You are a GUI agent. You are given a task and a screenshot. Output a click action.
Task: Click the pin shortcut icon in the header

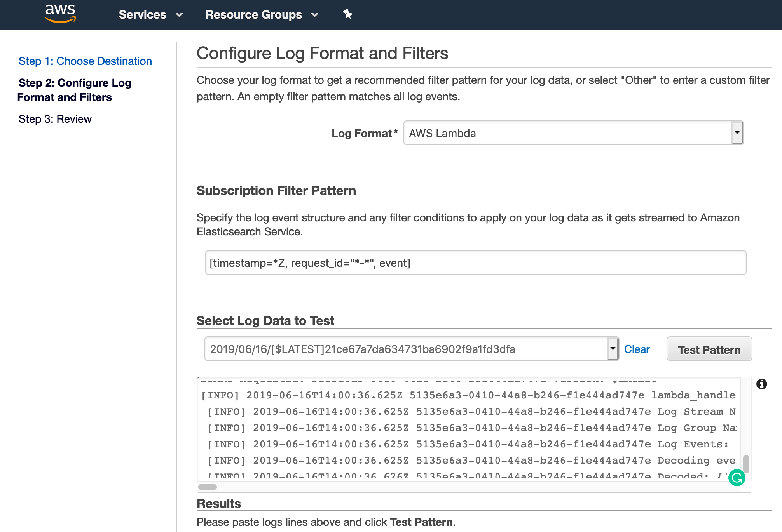(347, 14)
